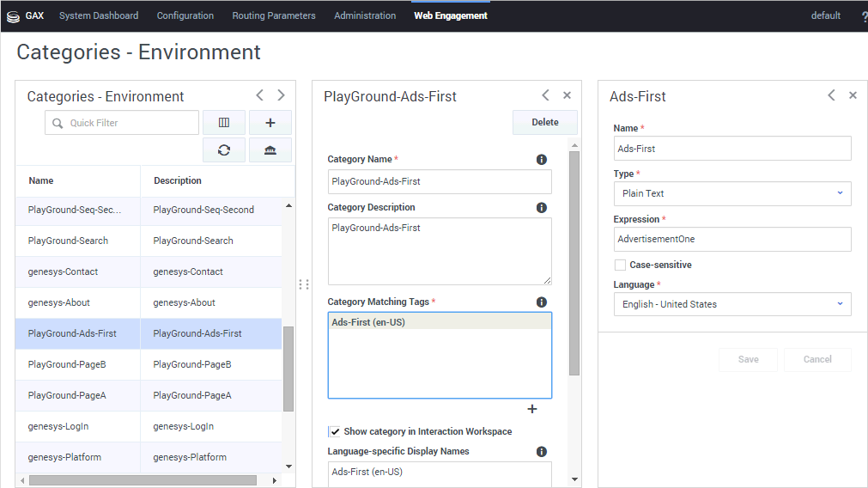Open the Type dropdown showing Plain Text
Viewport: 868px width, 488px height.
[x=732, y=194]
